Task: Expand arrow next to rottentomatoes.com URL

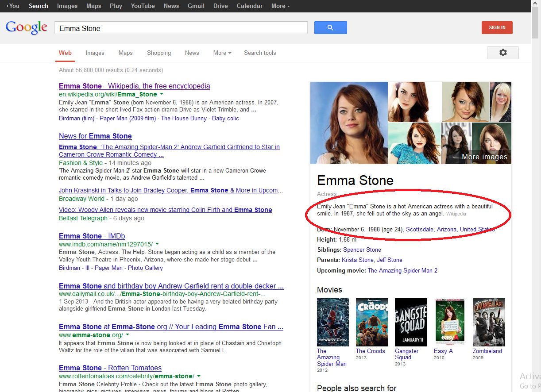Action: click(199, 376)
